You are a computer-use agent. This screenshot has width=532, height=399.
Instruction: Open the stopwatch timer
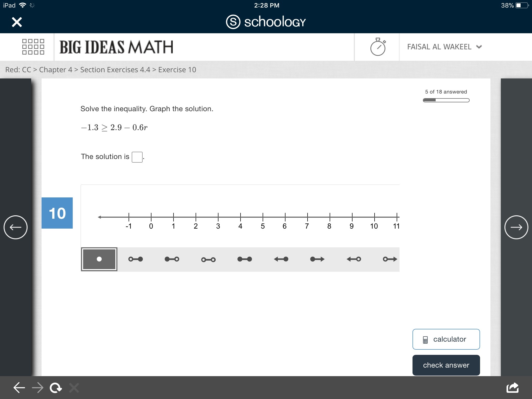pos(378,47)
